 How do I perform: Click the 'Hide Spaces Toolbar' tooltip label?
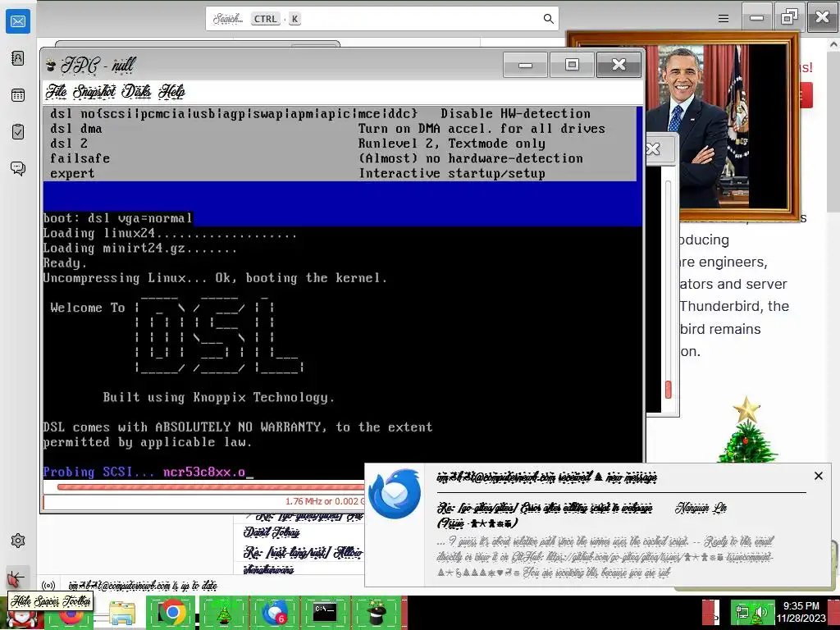point(51,601)
